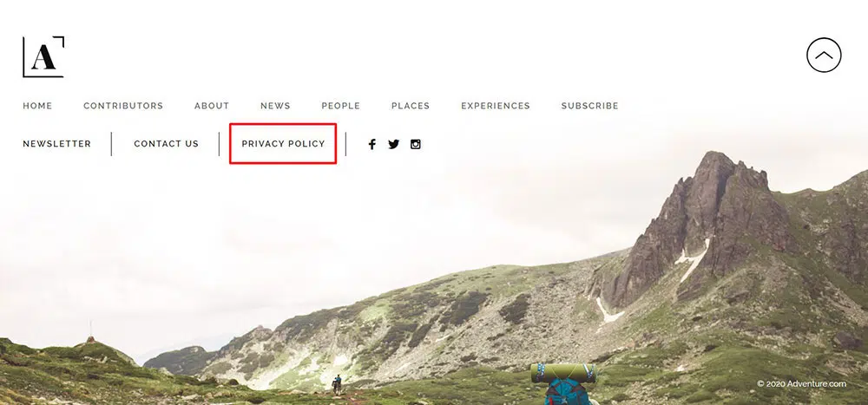Go to the Home menu item
This screenshot has width=868, height=405.
[37, 106]
